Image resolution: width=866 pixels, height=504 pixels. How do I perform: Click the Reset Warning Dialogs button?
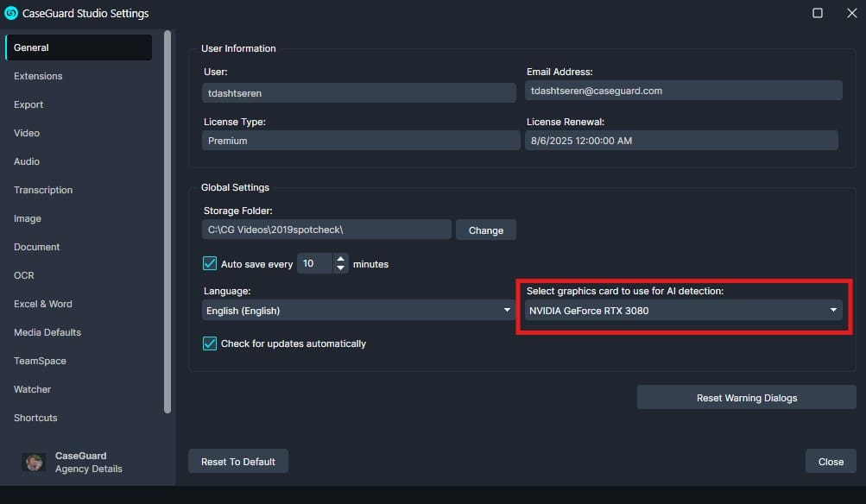pyautogui.click(x=745, y=397)
